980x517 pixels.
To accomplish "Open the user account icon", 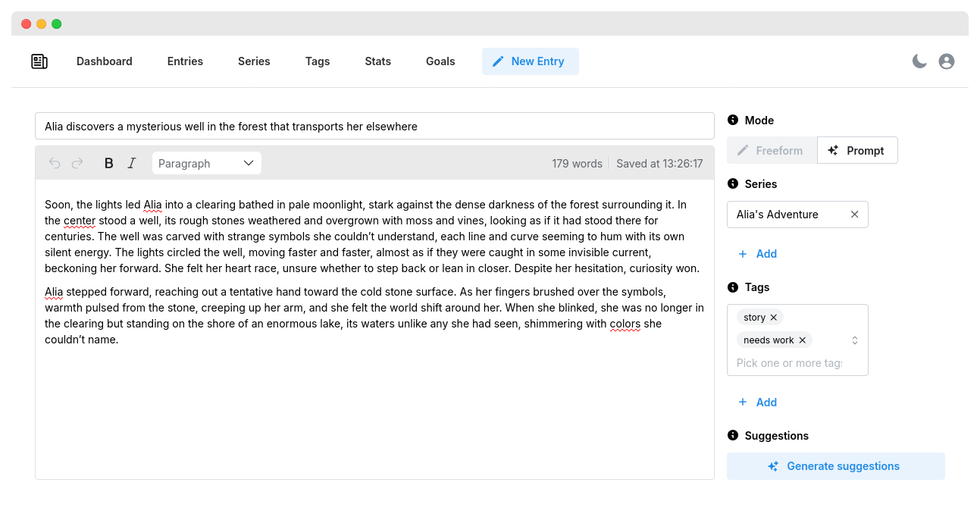I will [946, 61].
